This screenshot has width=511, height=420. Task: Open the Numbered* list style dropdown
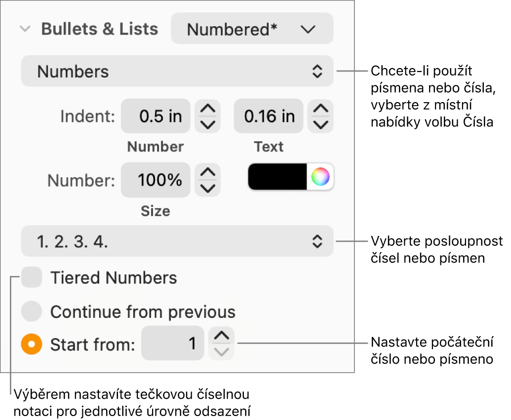(252, 29)
